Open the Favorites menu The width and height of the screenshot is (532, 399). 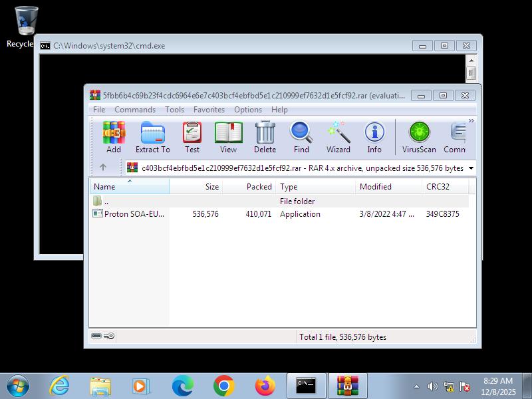click(209, 110)
